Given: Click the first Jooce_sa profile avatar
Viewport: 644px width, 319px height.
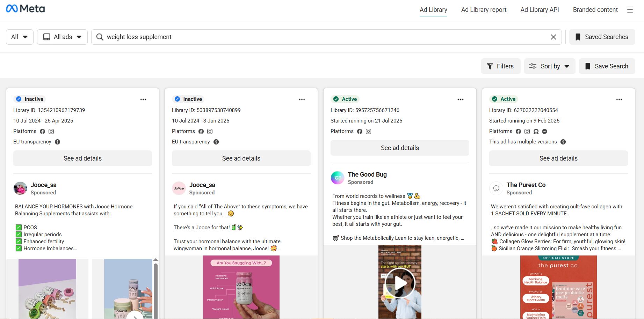Looking at the screenshot, I should pos(20,188).
